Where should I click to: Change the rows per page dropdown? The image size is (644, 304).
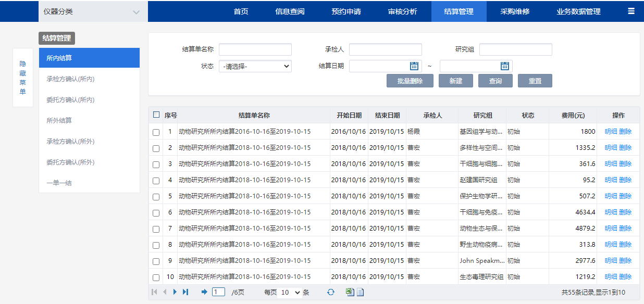pyautogui.click(x=290, y=293)
